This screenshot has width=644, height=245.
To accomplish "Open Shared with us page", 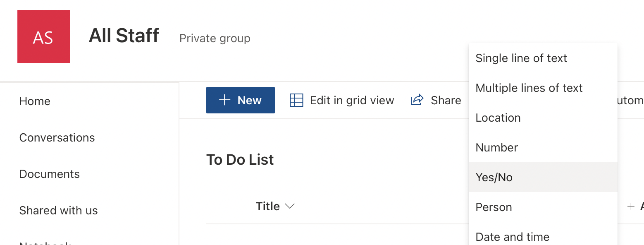I will tap(58, 210).
